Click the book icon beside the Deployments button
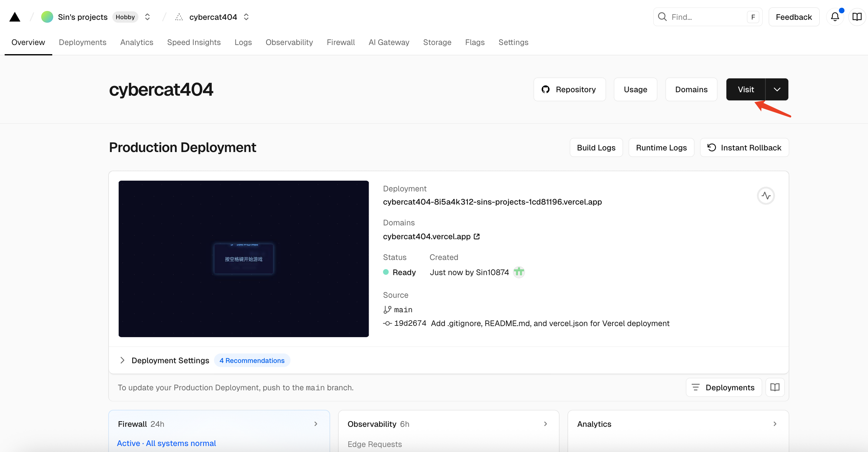The height and width of the screenshot is (452, 868). click(775, 387)
